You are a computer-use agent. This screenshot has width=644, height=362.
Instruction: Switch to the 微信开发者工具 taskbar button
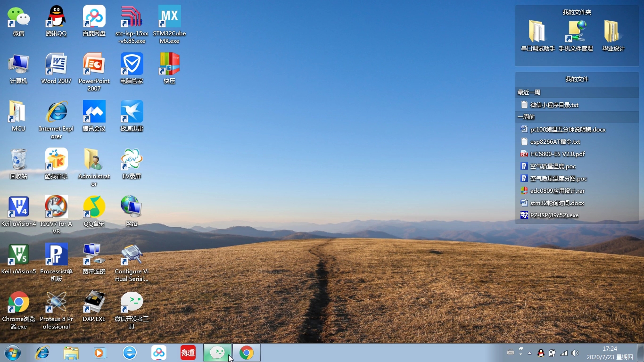pos(217,353)
